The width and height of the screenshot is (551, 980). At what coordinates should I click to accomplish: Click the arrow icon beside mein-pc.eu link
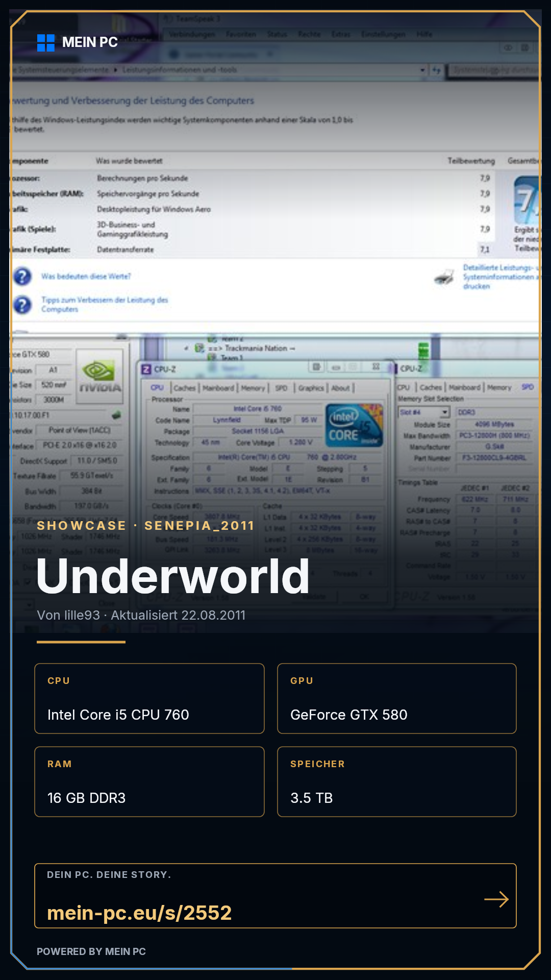[x=496, y=899]
